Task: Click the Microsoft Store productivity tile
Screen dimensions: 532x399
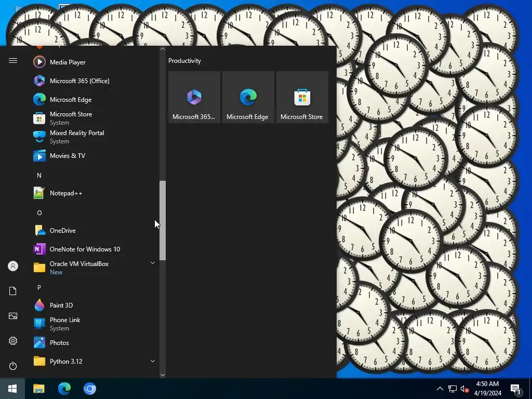Action: (302, 97)
